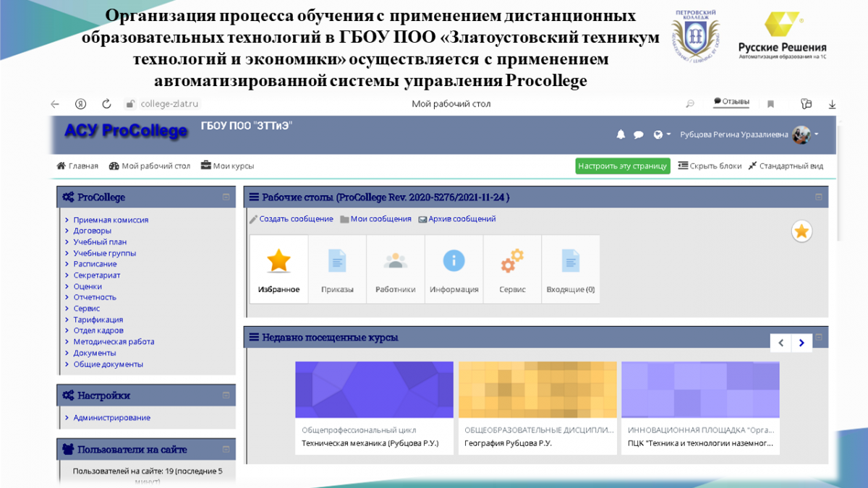Open Мой рабочий стол menu item

coord(150,166)
